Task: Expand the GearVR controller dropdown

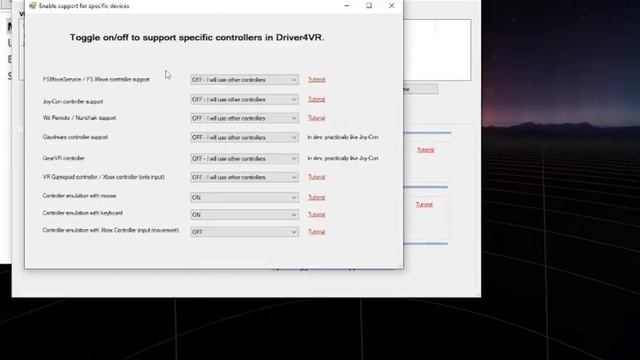Action: tap(244, 158)
